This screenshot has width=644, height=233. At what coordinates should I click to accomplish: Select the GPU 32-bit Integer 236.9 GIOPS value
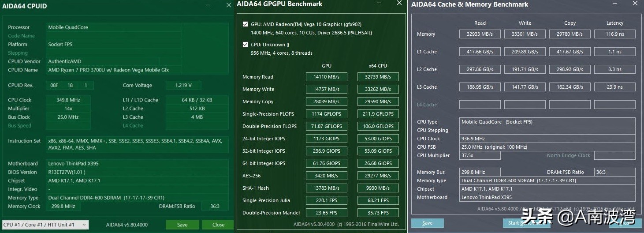(326, 151)
